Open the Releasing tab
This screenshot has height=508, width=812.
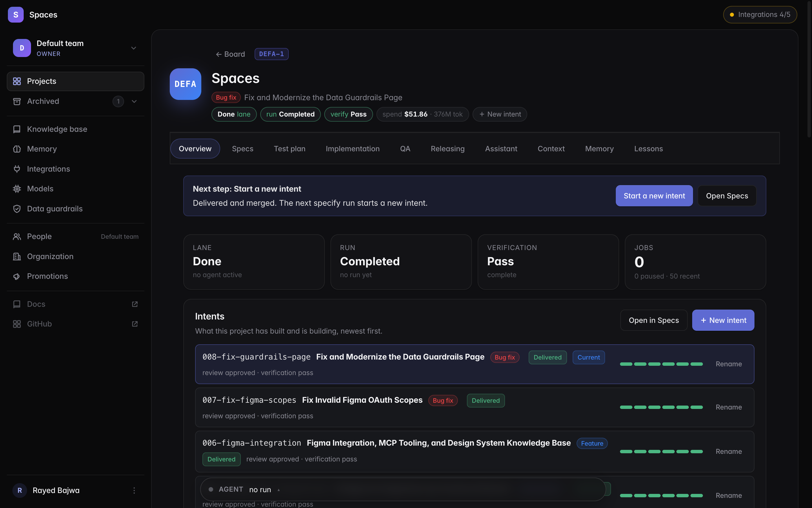click(x=448, y=148)
